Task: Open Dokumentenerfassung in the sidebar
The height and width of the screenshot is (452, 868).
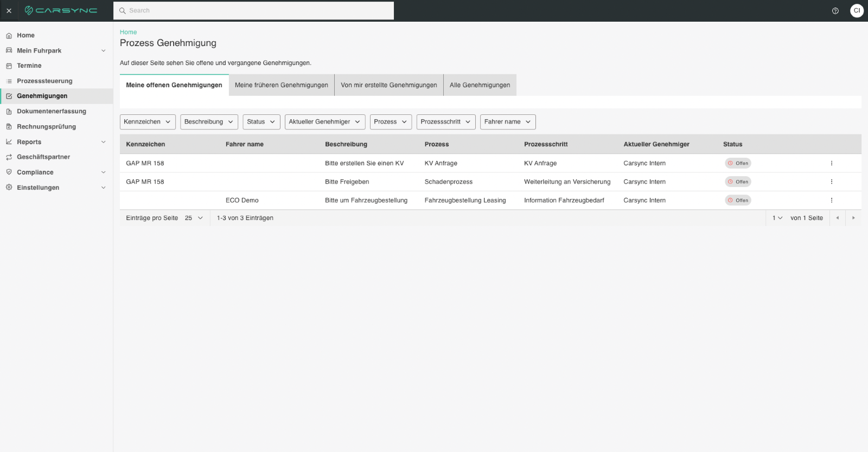Action: pos(56,111)
